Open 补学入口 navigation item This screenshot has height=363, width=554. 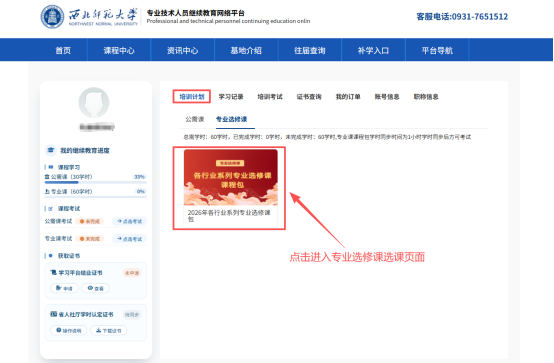tap(373, 51)
